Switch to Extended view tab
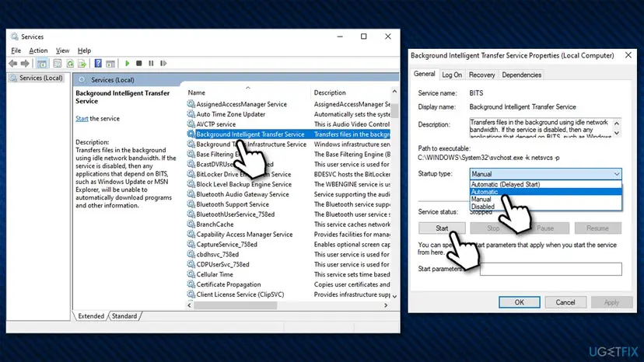 point(91,316)
